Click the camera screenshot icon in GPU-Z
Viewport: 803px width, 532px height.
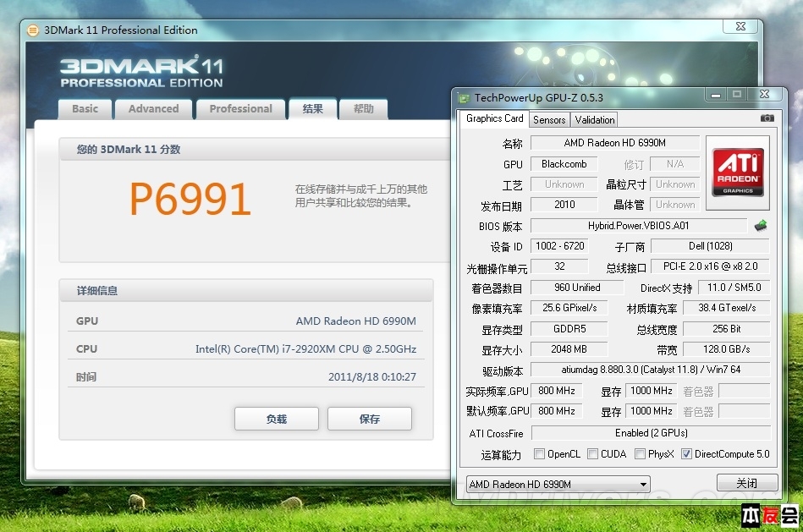[767, 118]
